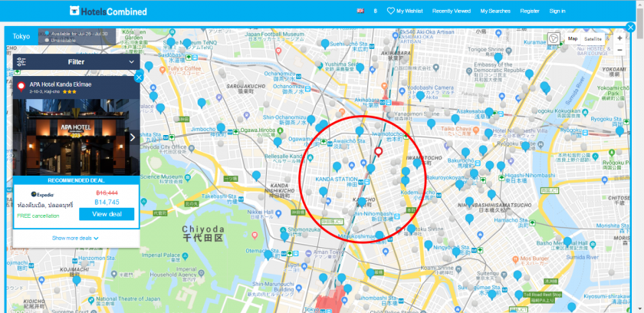Click the red pin in the hotel card header
Viewport: 644px width, 313px height.
coord(21,87)
